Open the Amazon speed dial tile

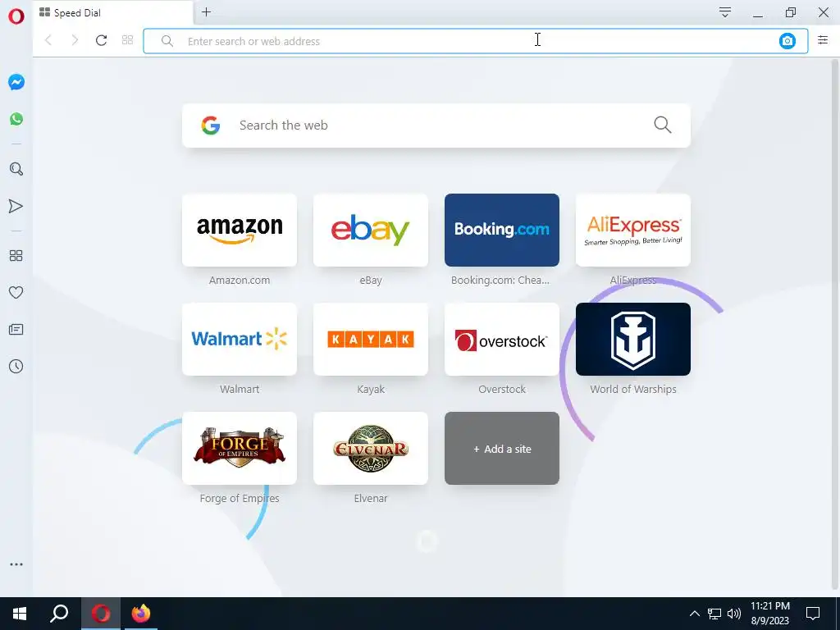pyautogui.click(x=240, y=230)
